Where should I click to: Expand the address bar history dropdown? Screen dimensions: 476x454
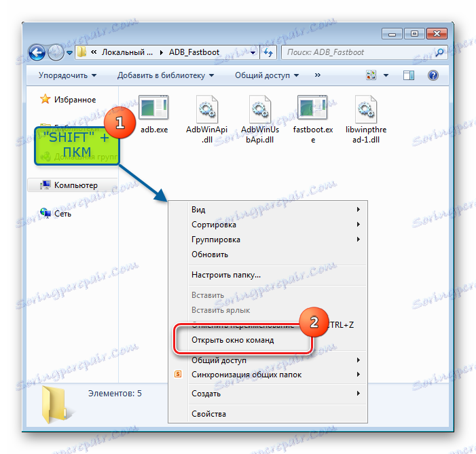click(x=253, y=52)
